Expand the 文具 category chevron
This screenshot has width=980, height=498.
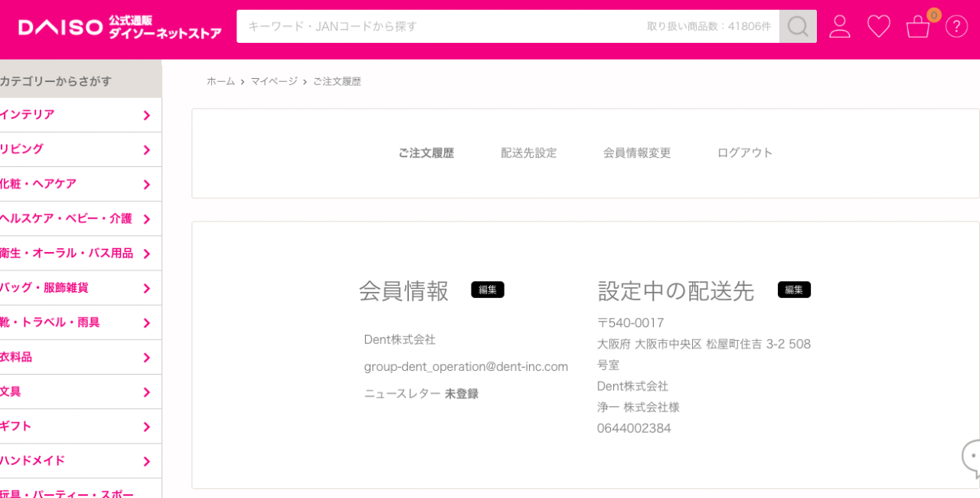click(x=146, y=392)
